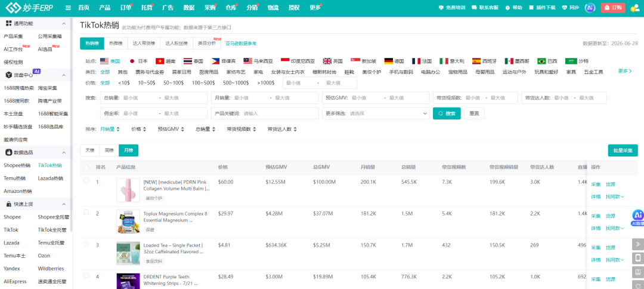Sort by 月销量 monthly sales
Image resolution: width=644 pixels, height=289 pixels.
click(x=110, y=129)
